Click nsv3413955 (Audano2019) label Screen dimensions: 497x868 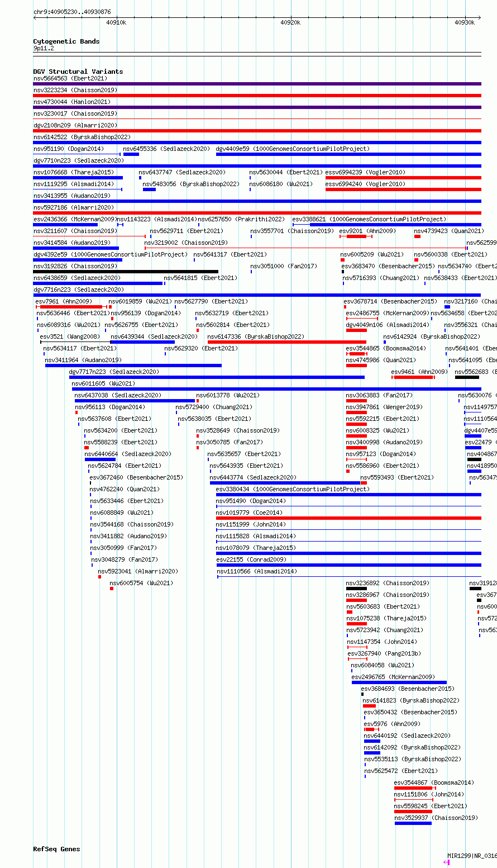tap(72, 196)
